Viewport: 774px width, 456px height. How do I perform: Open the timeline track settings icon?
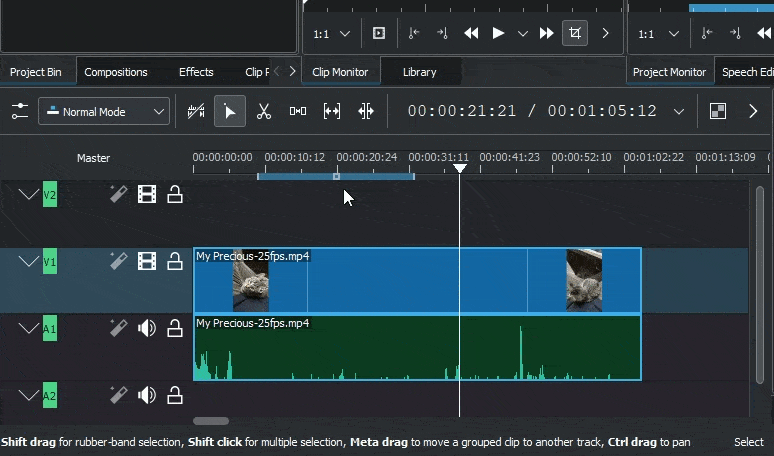(19, 111)
